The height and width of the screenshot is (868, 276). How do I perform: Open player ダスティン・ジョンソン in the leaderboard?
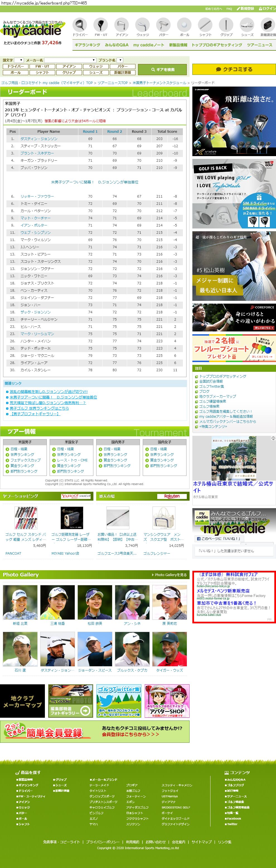click(39, 139)
